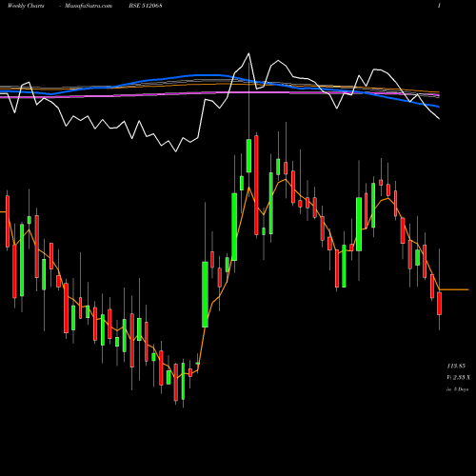Click the large green breakout candle mid-chart
The image size is (476, 476).
(x=206, y=294)
